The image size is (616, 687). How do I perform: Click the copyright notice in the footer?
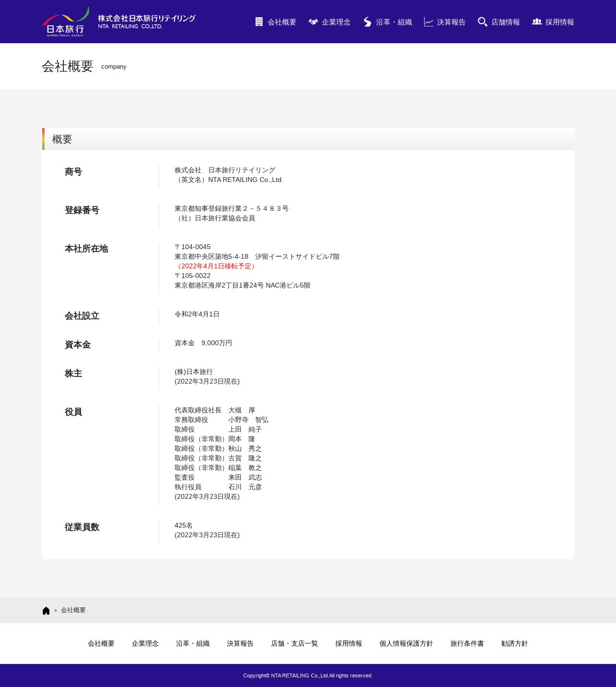pos(308,675)
